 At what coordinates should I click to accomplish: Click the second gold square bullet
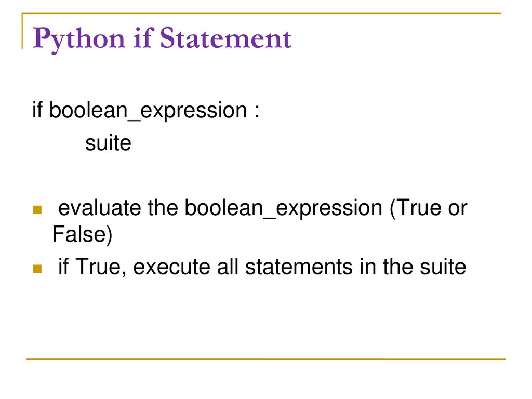(37, 269)
